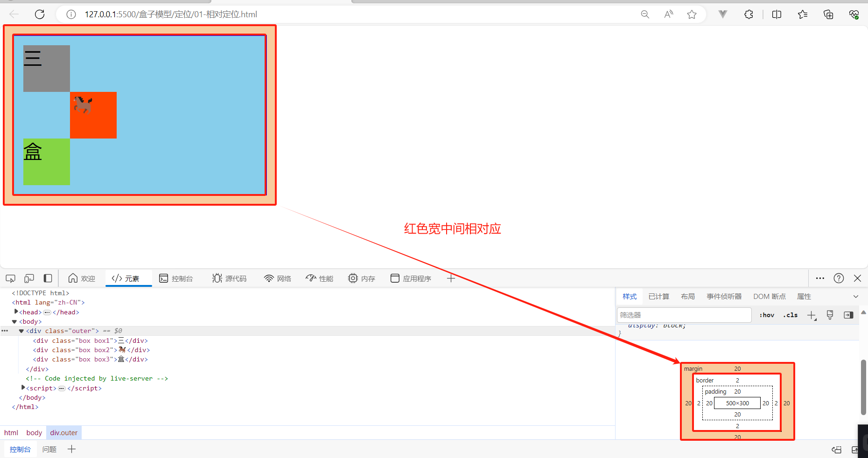Click the browser back arrow

click(14, 14)
